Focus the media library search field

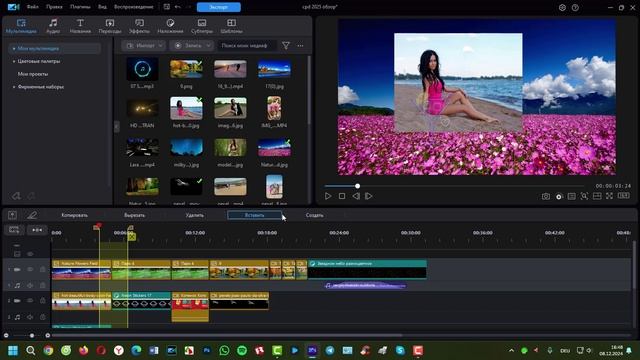click(x=247, y=46)
